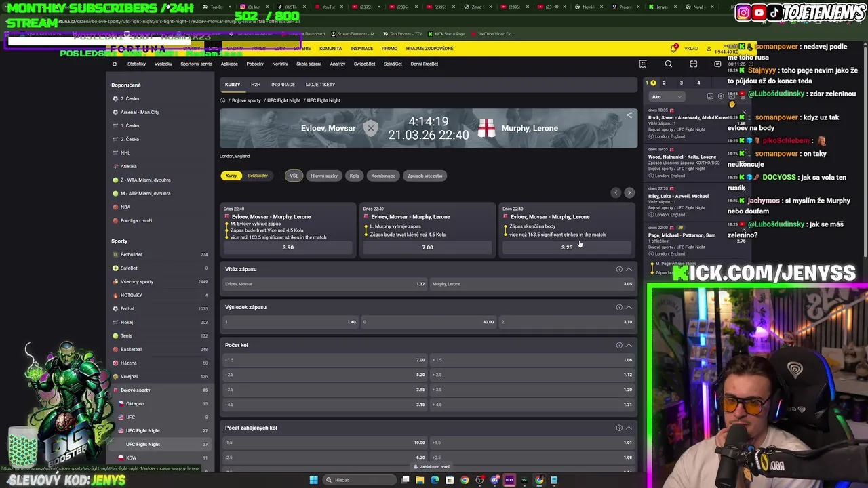Image resolution: width=868 pixels, height=488 pixels.
Task: Share the Evloev vs Murphy match
Action: tap(629, 115)
